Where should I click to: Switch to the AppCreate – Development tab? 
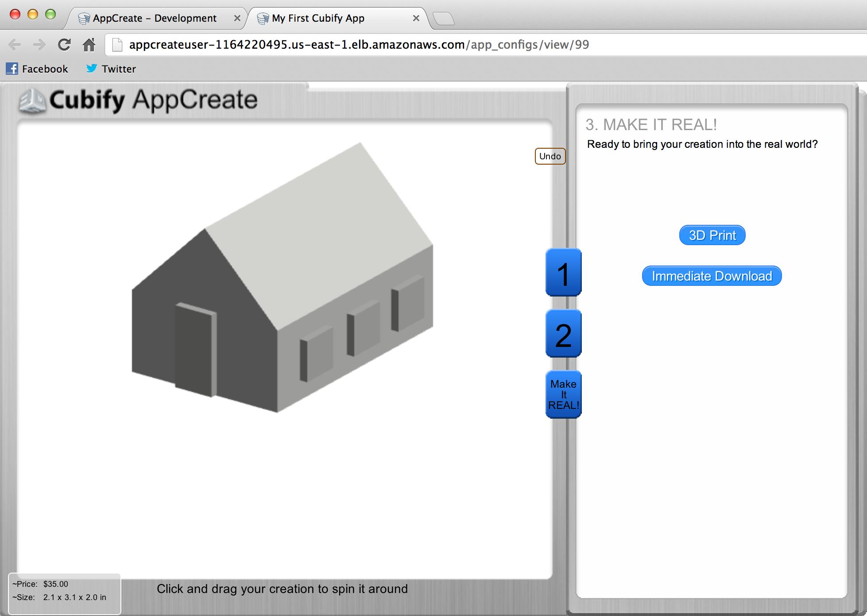click(x=155, y=18)
